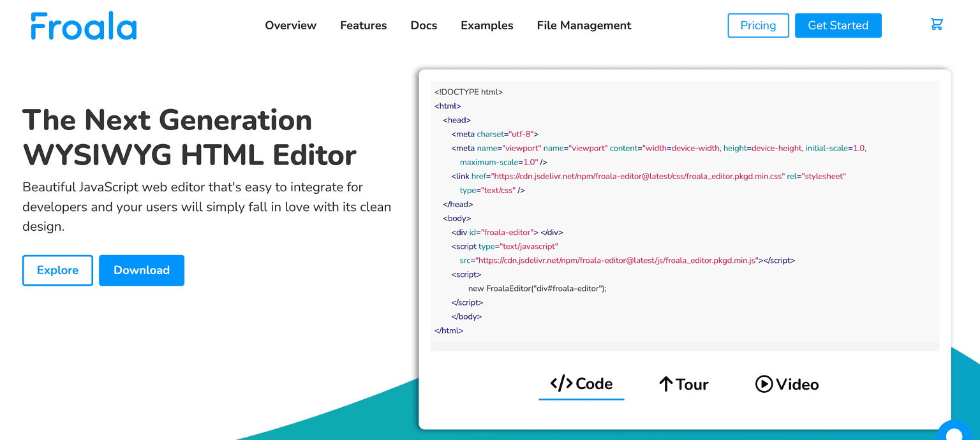Click the type="text/css" code line
This screenshot has width=980, height=440.
tap(492, 190)
